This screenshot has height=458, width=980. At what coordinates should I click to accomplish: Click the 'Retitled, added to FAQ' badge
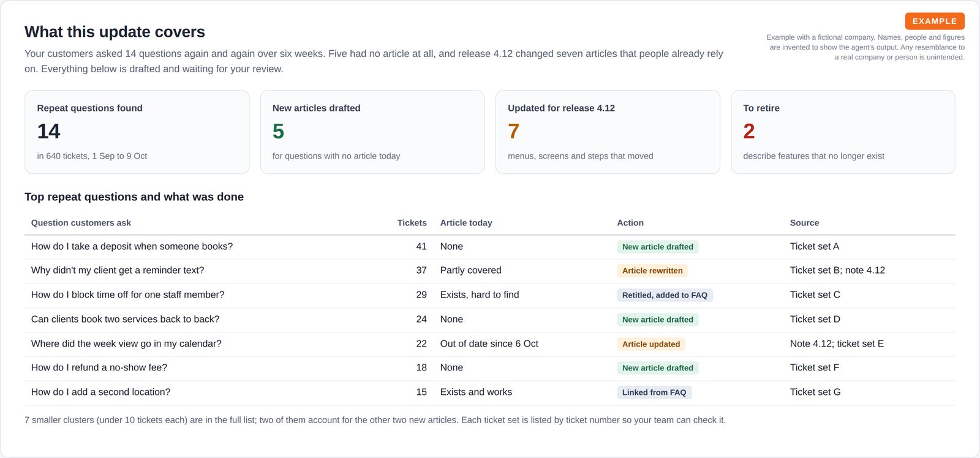pyautogui.click(x=665, y=295)
